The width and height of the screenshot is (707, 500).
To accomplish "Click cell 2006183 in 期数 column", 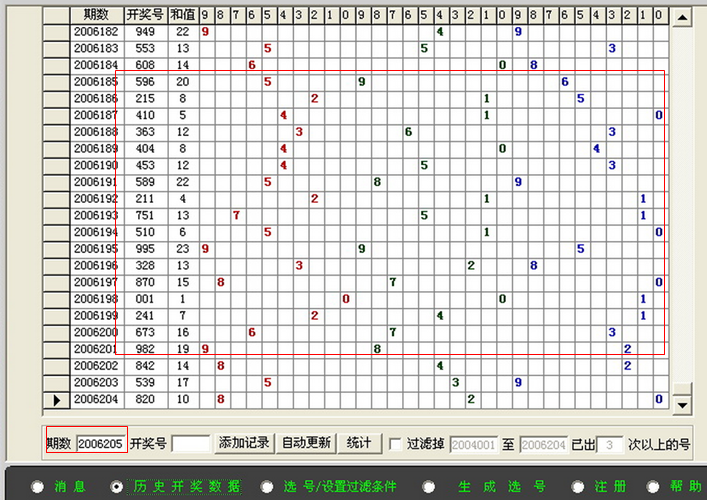I will [x=97, y=49].
